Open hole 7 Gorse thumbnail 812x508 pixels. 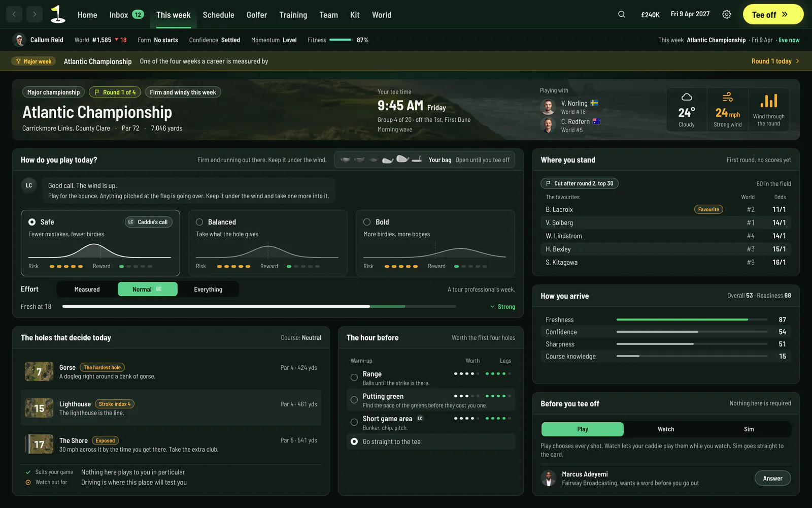[39, 371]
